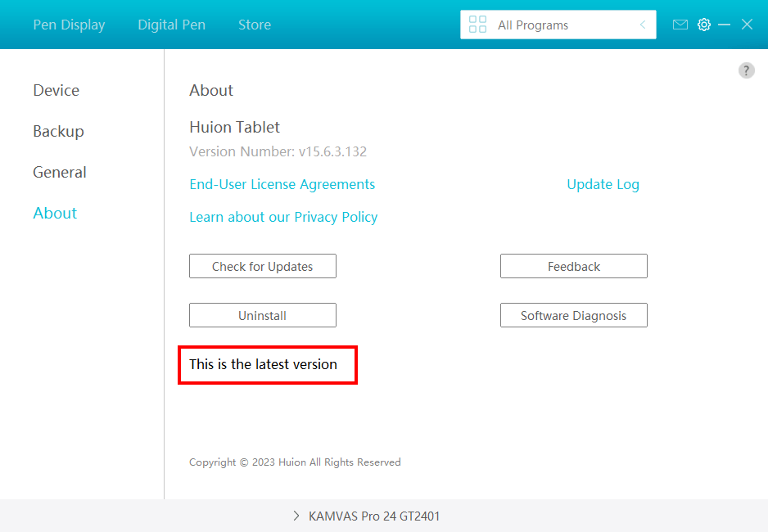
Task: Click the Version Number v15.6.3.132 text
Action: pyautogui.click(x=278, y=151)
